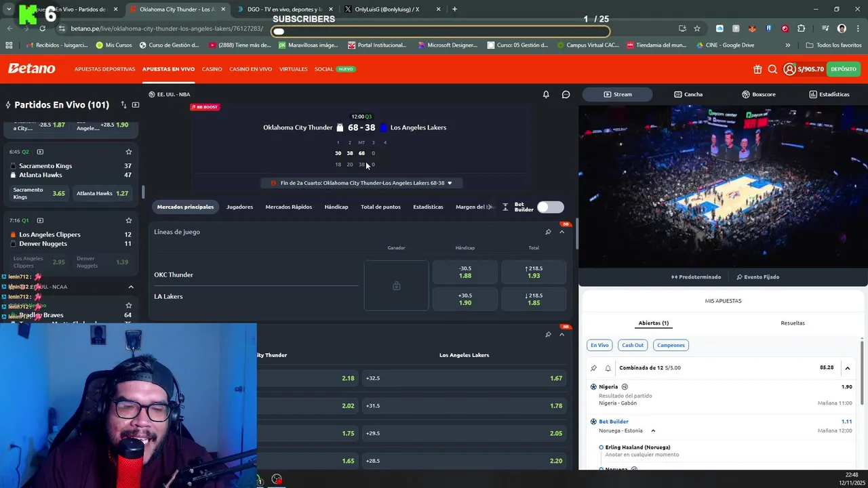Open the Boxscore view tab
Image resolution: width=868 pixels, height=488 pixels.
(758, 94)
